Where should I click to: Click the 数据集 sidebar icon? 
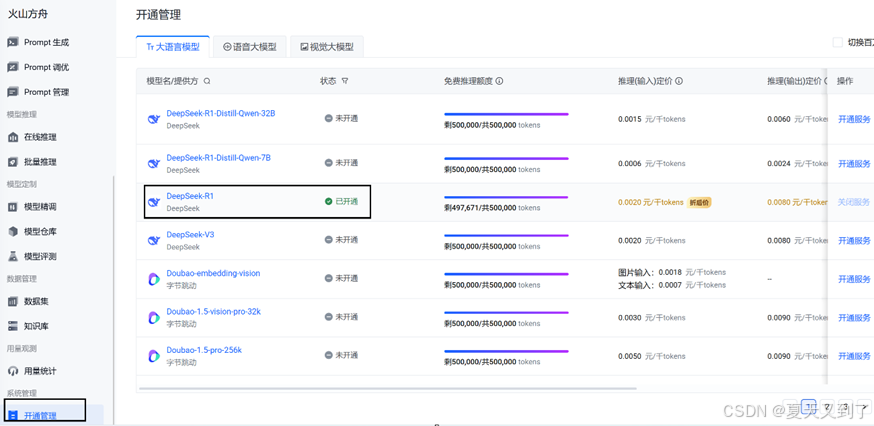pyautogui.click(x=13, y=302)
